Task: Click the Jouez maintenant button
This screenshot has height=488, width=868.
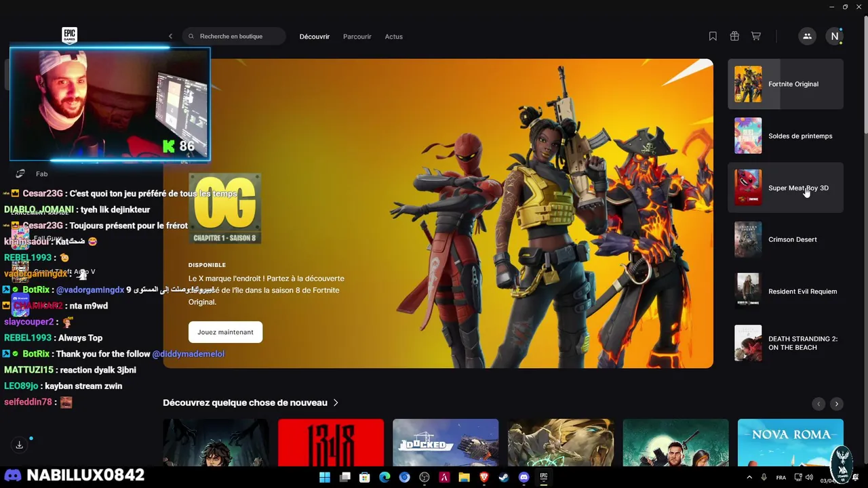Action: 225,332
